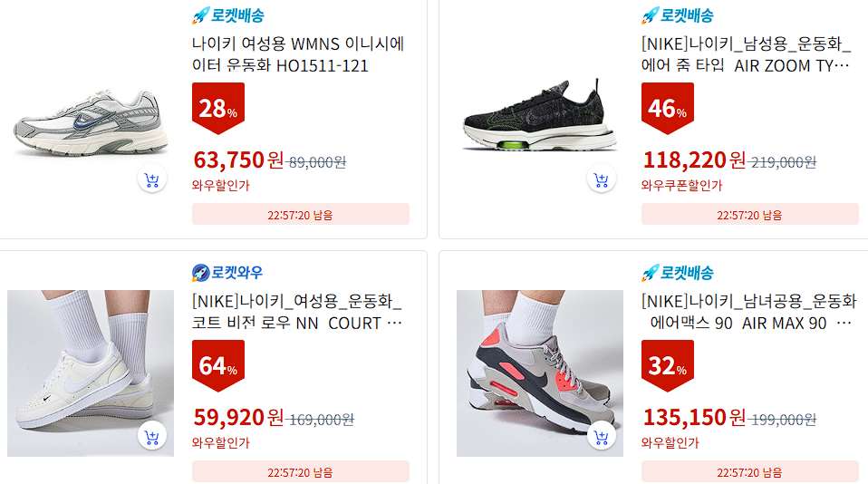Screen dimensions: 868x484
Task: Add the Air Max 90 shoe to cart
Action: [x=602, y=436]
